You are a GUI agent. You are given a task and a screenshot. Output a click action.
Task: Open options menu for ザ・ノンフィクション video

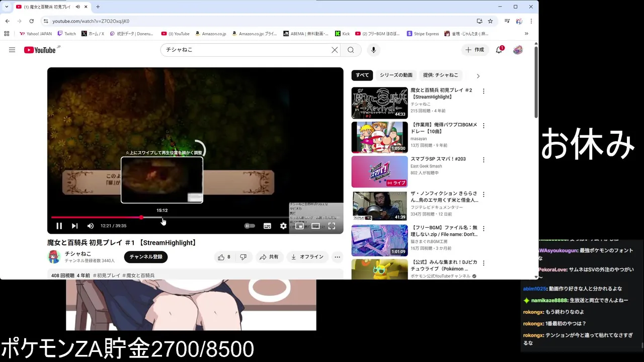click(x=484, y=194)
